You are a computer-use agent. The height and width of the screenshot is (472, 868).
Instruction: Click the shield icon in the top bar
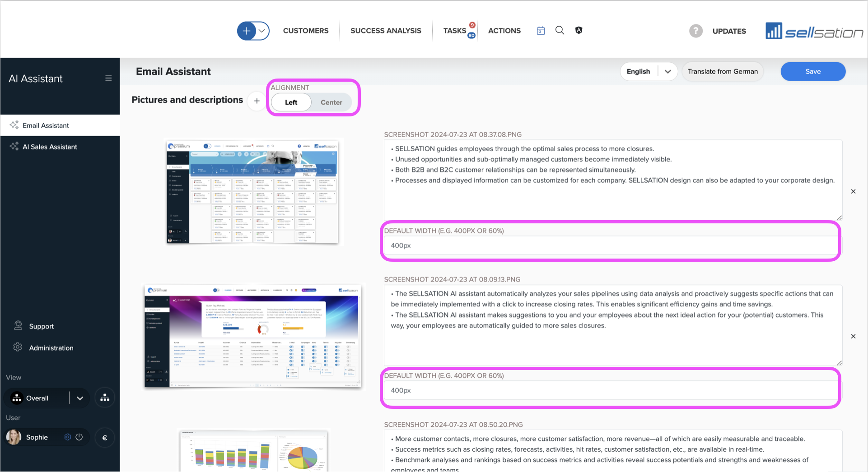coord(579,30)
